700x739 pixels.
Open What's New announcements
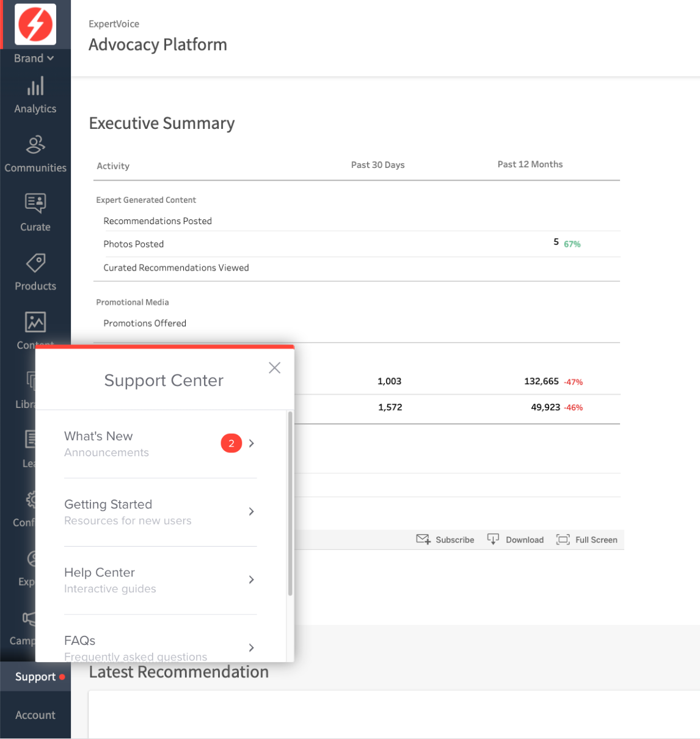click(161, 444)
